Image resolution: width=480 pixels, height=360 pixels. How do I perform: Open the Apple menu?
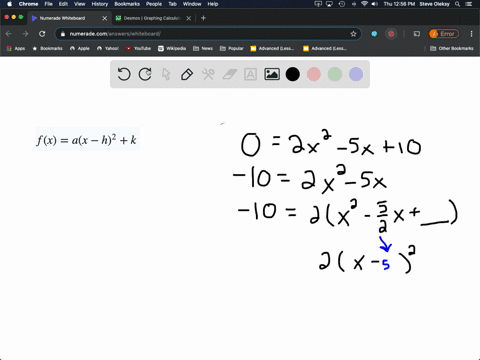pyautogui.click(x=9, y=4)
